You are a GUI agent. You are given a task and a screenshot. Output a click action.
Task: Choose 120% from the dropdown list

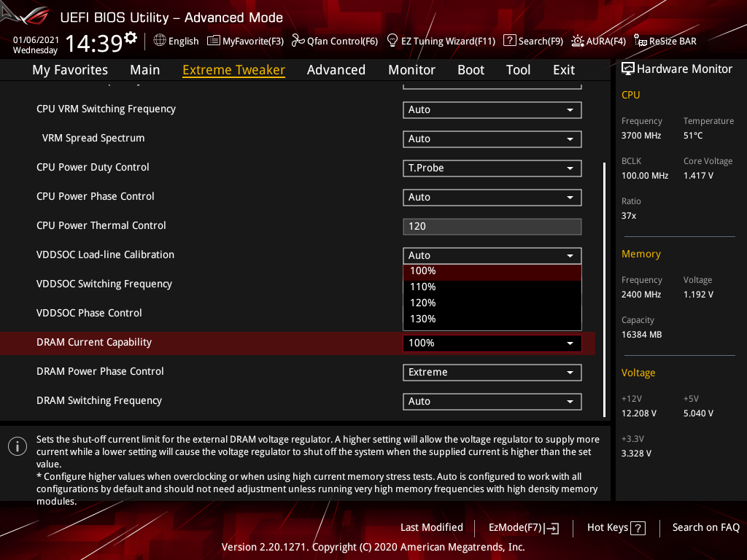[492, 303]
